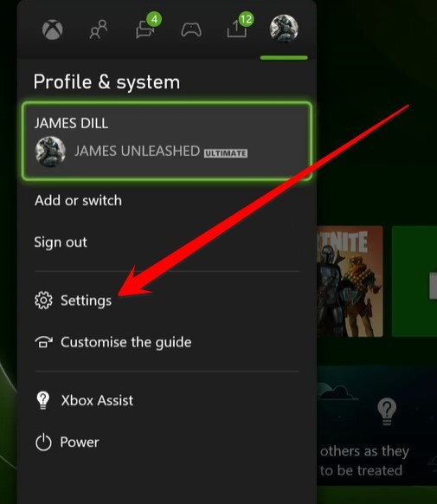Click the Xbox Assist lightbulb icon
The height and width of the screenshot is (504, 437).
point(43,400)
